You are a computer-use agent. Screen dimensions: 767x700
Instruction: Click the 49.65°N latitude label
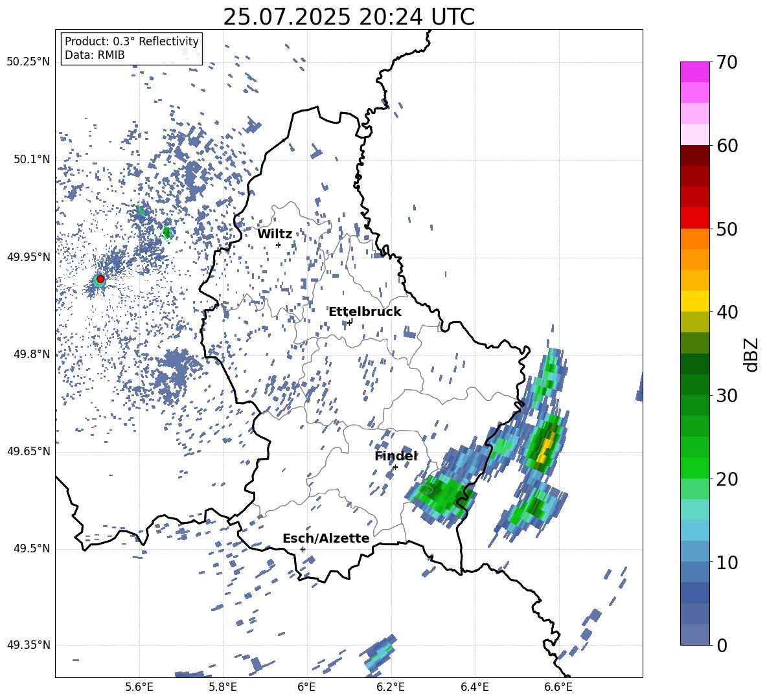29,451
